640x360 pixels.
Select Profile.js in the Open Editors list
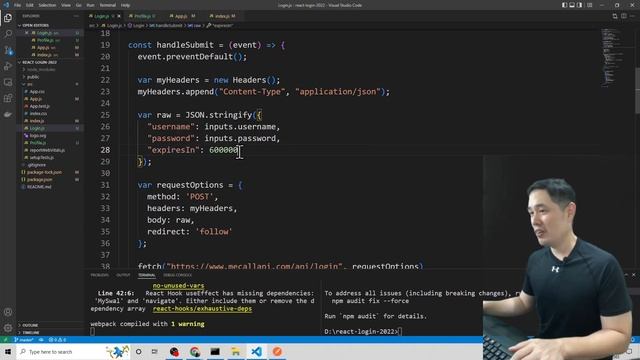point(45,40)
